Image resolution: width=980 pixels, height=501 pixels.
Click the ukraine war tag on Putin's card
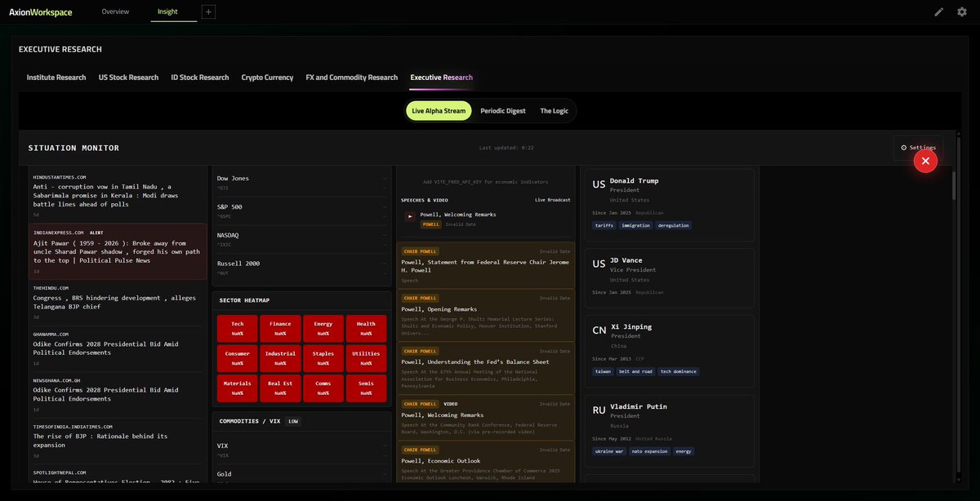[609, 451]
